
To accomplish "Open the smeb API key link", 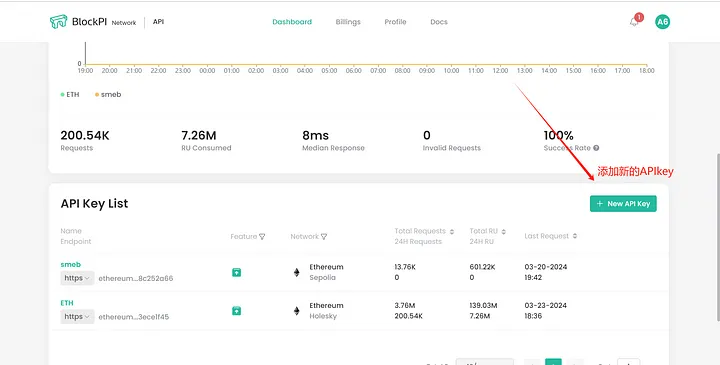I will 71,264.
